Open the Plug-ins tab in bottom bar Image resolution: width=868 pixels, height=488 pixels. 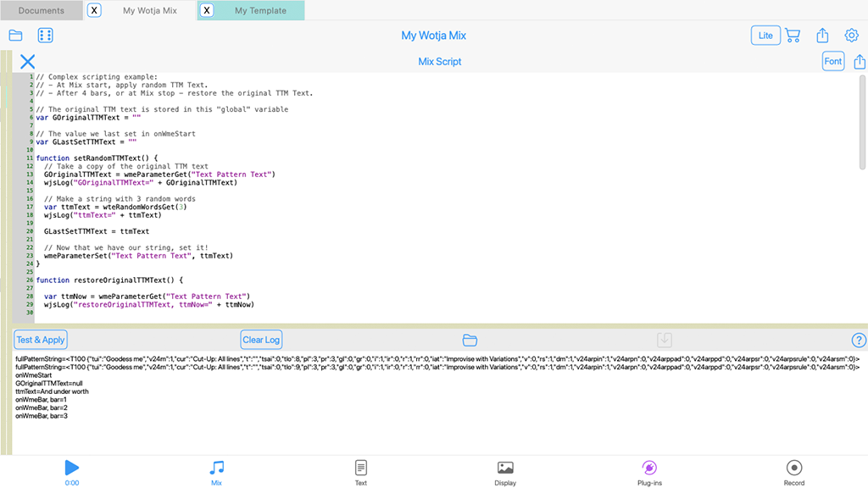pyautogui.click(x=649, y=472)
